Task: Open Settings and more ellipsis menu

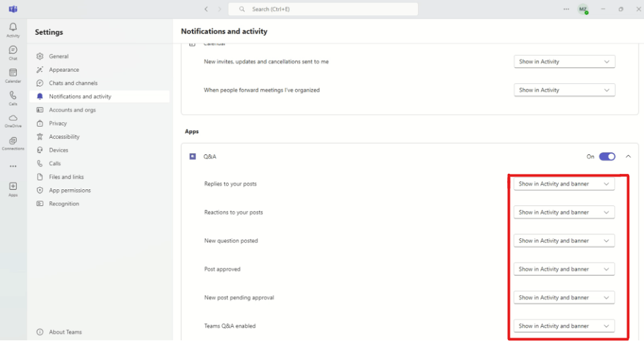Action: (x=566, y=9)
